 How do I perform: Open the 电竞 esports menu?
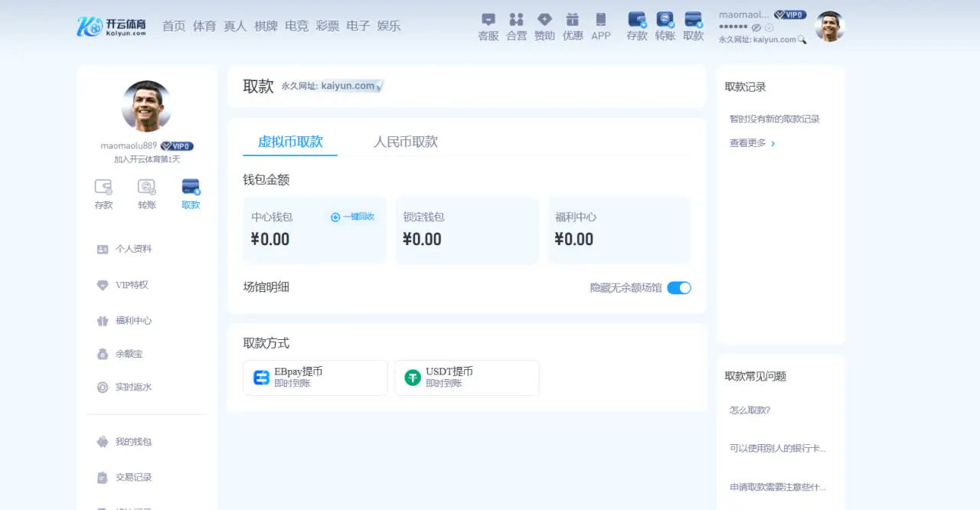[296, 26]
